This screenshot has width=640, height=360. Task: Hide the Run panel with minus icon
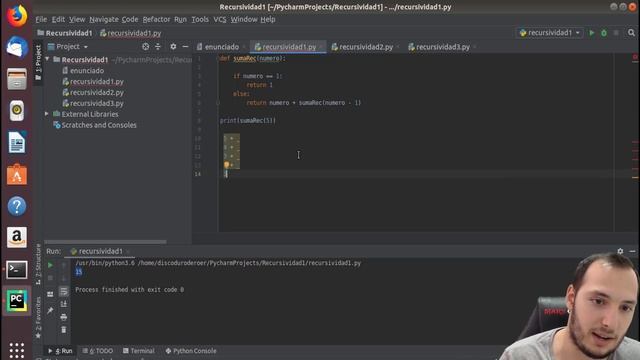pyautogui.click(x=632, y=251)
